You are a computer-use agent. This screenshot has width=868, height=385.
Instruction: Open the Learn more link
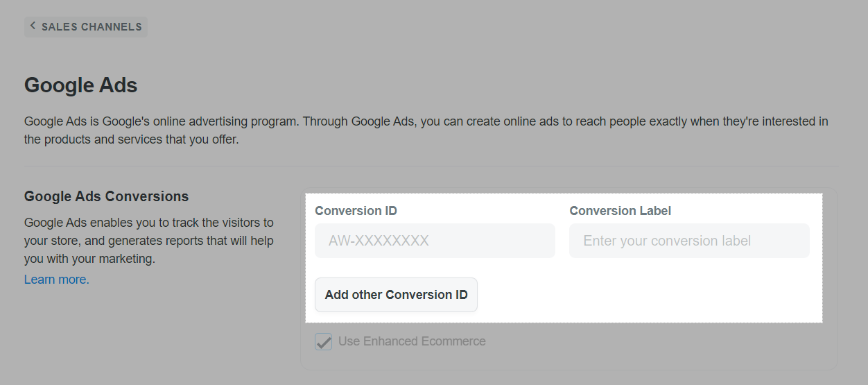[57, 280]
